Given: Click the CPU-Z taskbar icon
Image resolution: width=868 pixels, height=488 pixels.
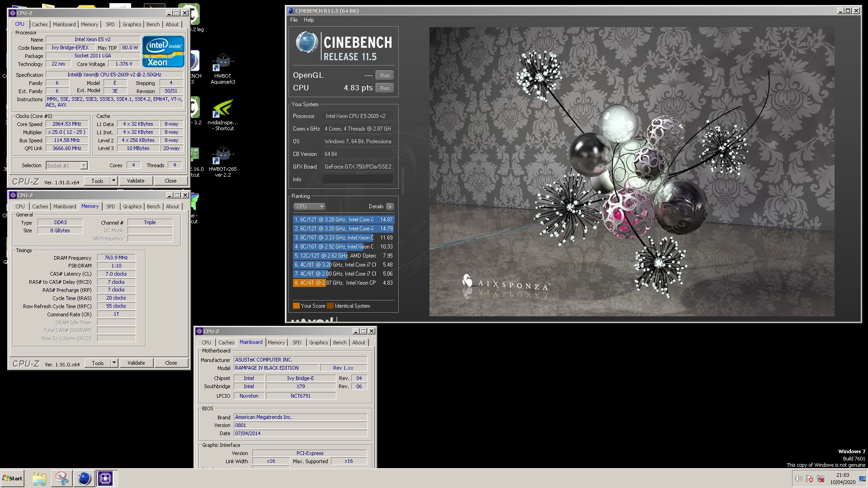Looking at the screenshot, I should tap(105, 479).
